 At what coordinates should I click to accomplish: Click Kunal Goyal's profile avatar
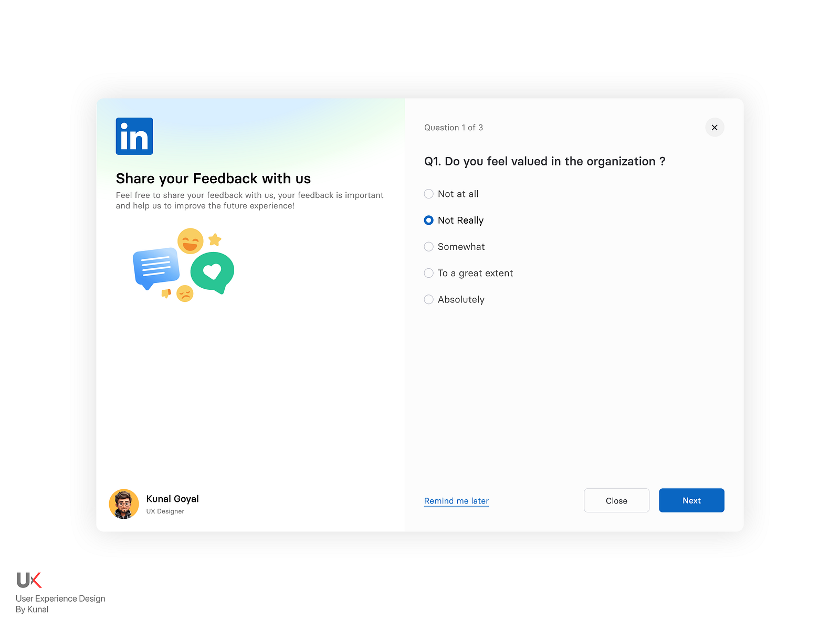[x=124, y=503]
